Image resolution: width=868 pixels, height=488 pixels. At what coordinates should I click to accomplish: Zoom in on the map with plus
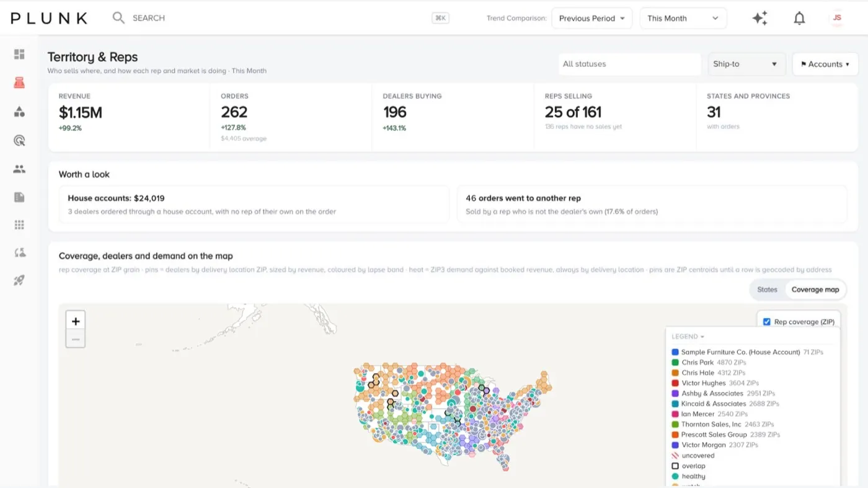tap(76, 321)
